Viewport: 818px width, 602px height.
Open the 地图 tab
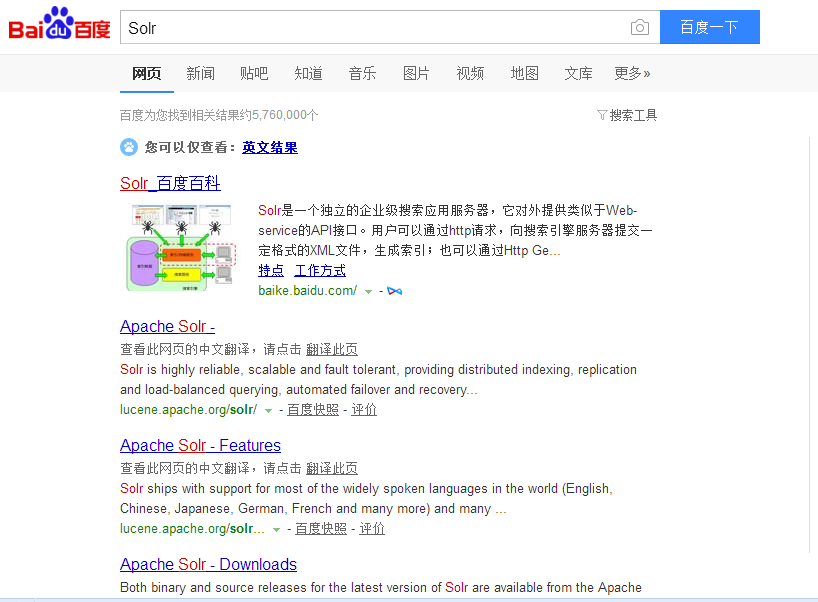click(x=524, y=74)
